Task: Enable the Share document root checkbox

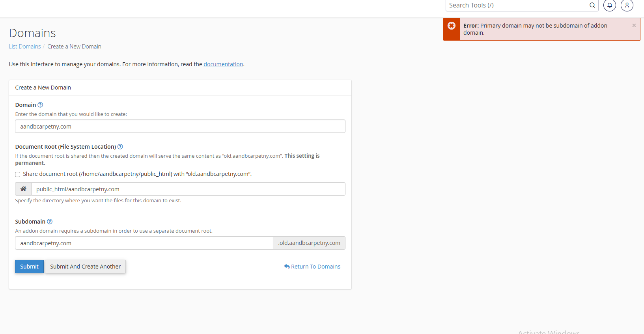Action: coord(18,174)
